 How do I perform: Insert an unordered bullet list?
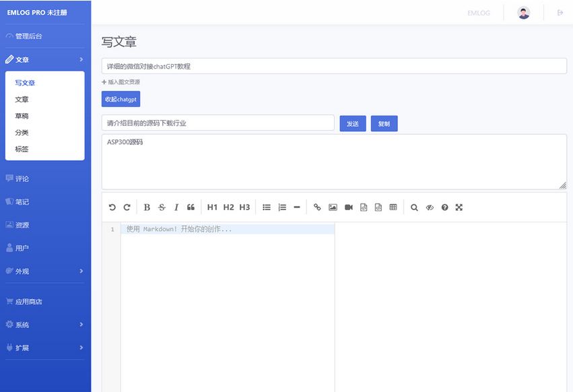click(267, 207)
